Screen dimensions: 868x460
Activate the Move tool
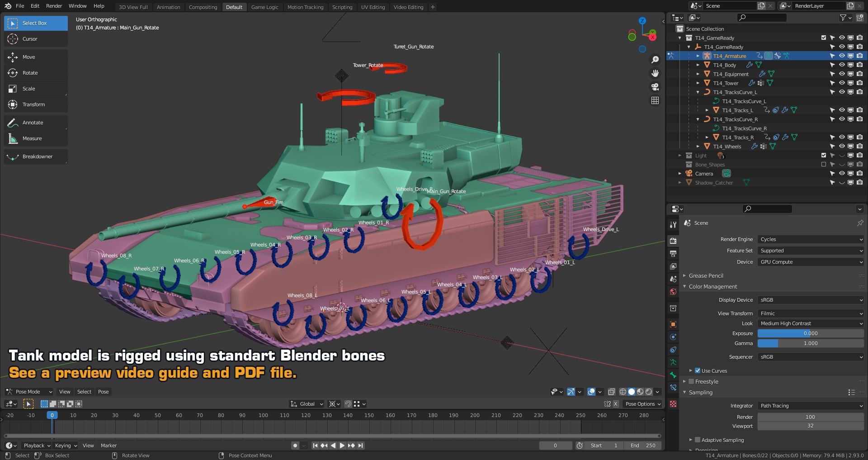pyautogui.click(x=36, y=57)
